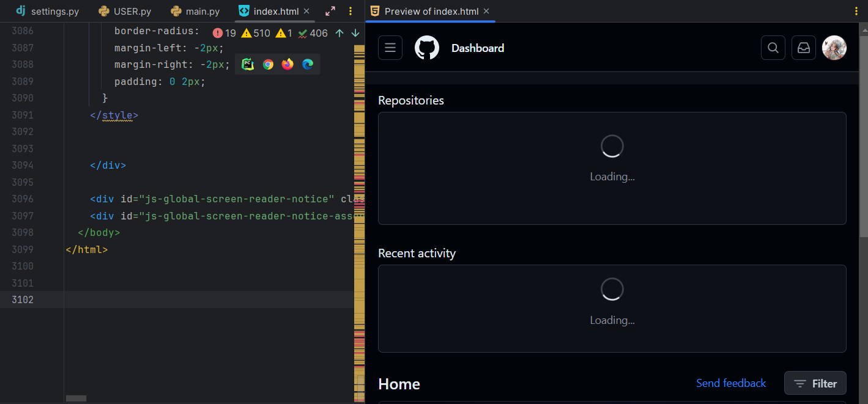Click the Dashboard heading text
Image resolution: width=868 pixels, height=404 pixels.
pyautogui.click(x=478, y=48)
